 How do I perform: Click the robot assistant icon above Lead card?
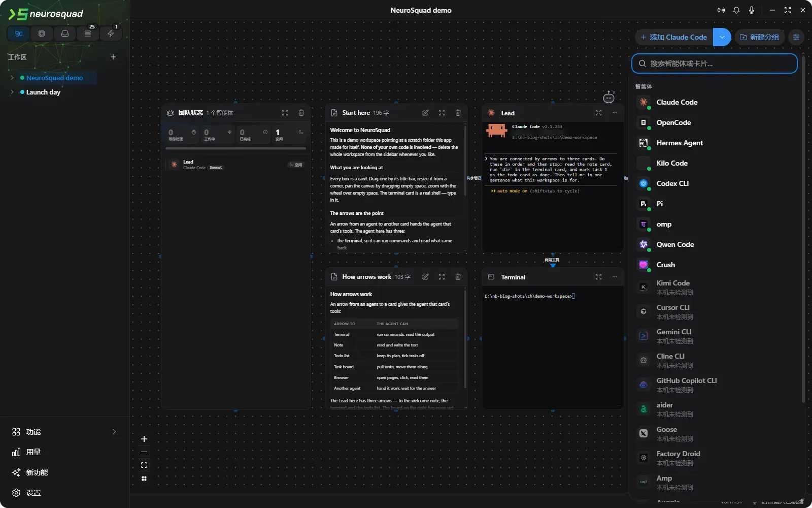point(608,97)
